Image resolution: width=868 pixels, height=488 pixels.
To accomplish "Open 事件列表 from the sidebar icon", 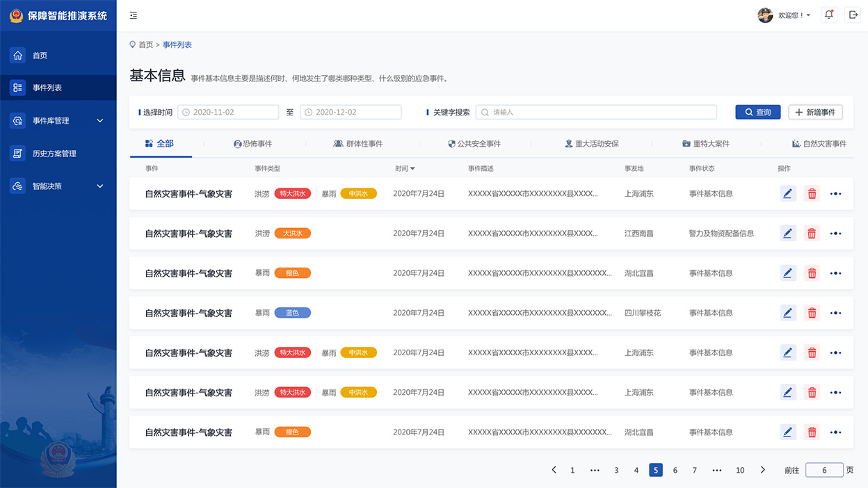I will click(17, 88).
